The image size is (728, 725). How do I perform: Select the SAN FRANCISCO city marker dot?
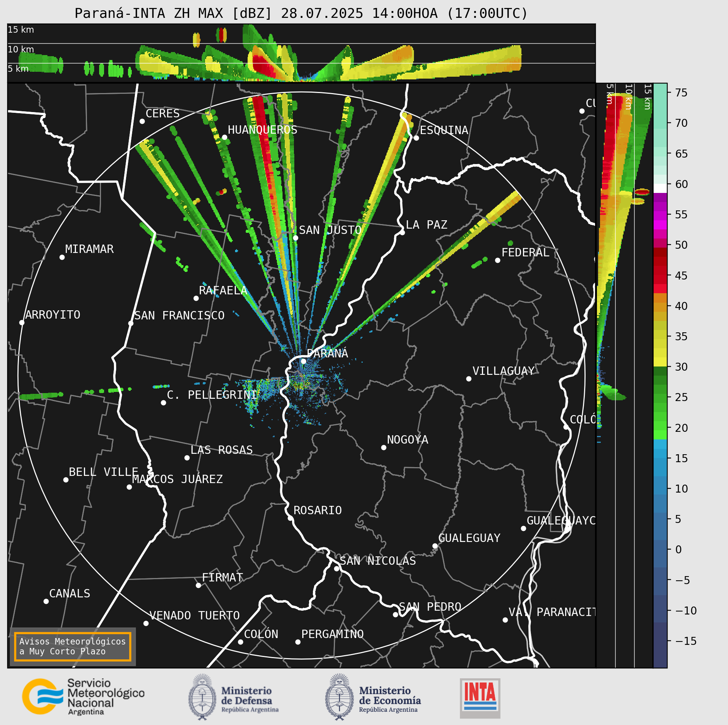131,323
